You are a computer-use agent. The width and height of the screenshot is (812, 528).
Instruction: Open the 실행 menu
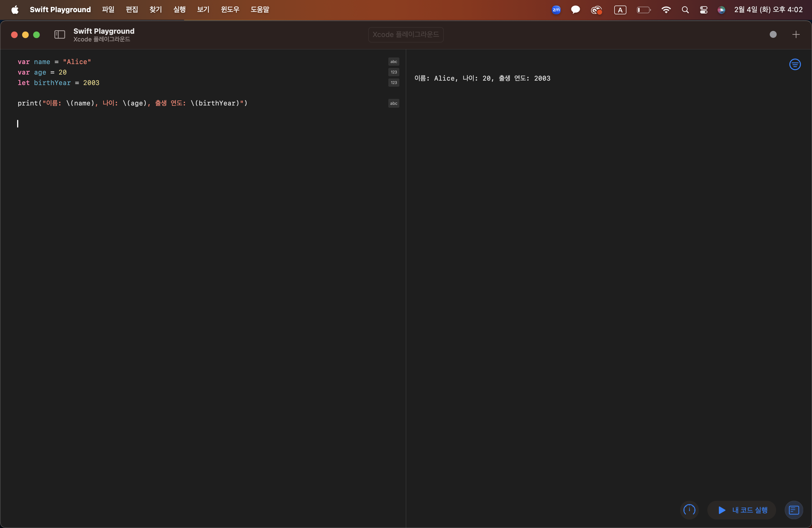point(179,10)
